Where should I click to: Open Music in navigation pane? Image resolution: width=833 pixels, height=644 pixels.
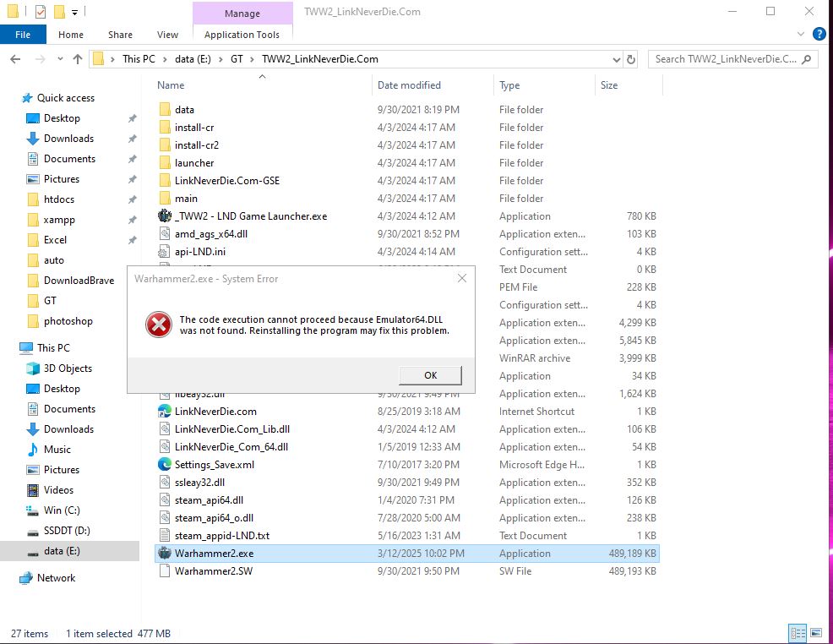[x=57, y=450]
